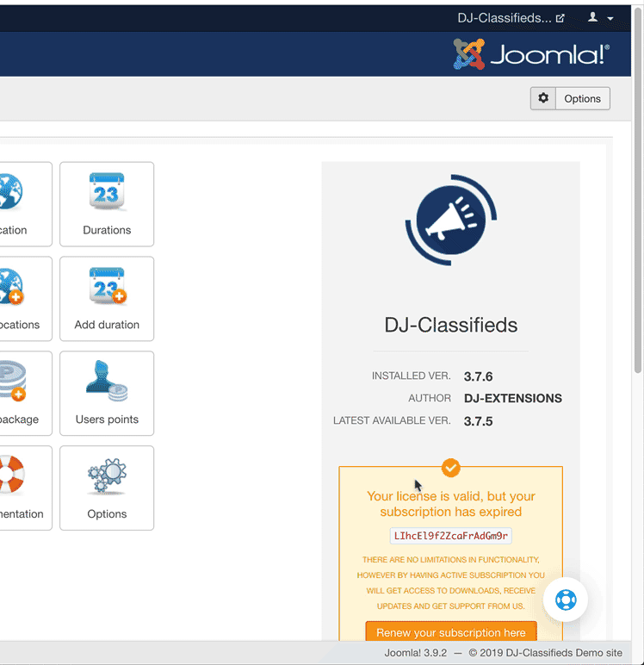644x665 pixels.
Task: Click the AUTHOR label
Action: click(430, 398)
